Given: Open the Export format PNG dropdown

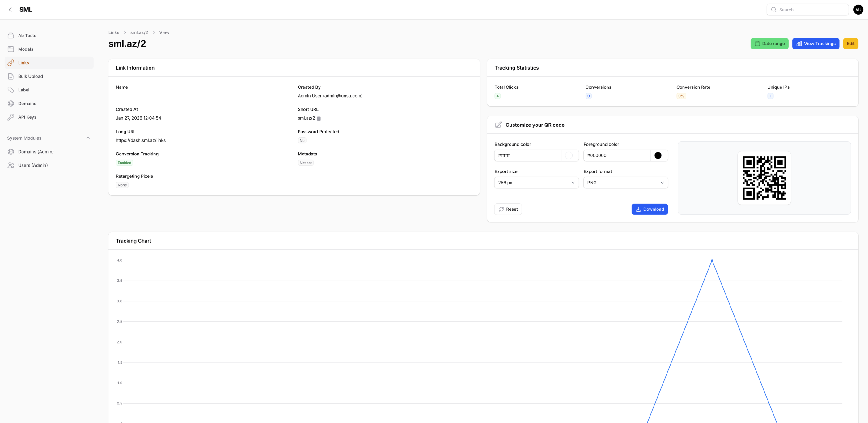Looking at the screenshot, I should (625, 183).
